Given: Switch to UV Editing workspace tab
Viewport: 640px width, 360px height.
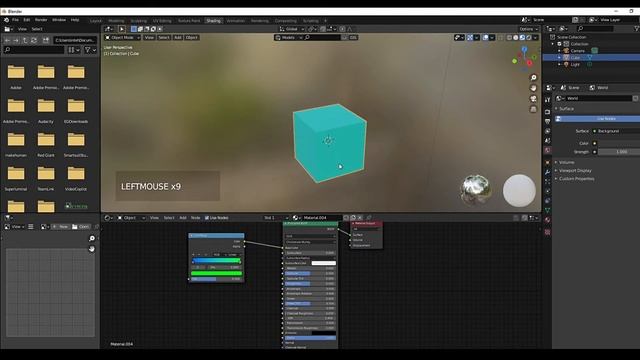Looking at the screenshot, I should [162, 20].
